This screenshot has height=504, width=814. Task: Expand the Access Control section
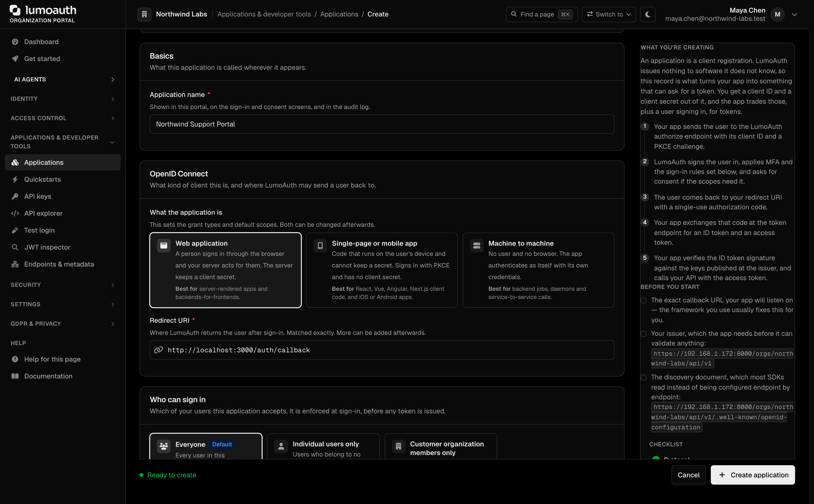pos(63,118)
